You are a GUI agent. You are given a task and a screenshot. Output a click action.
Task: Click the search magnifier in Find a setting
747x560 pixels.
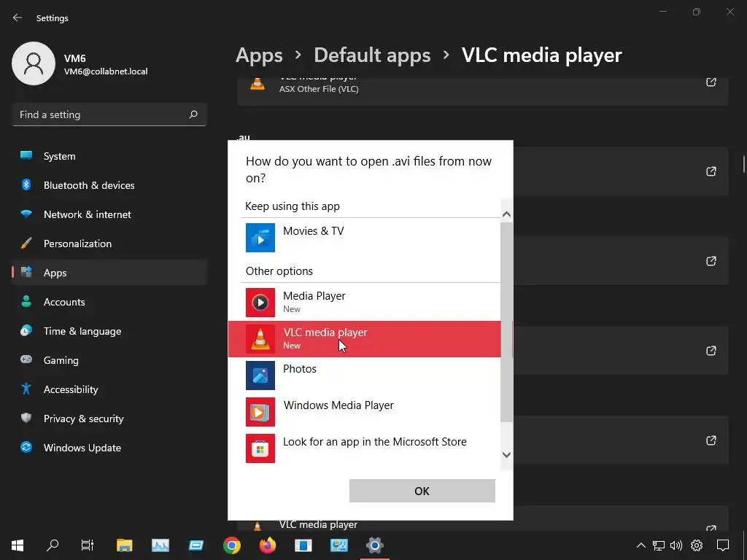click(193, 114)
